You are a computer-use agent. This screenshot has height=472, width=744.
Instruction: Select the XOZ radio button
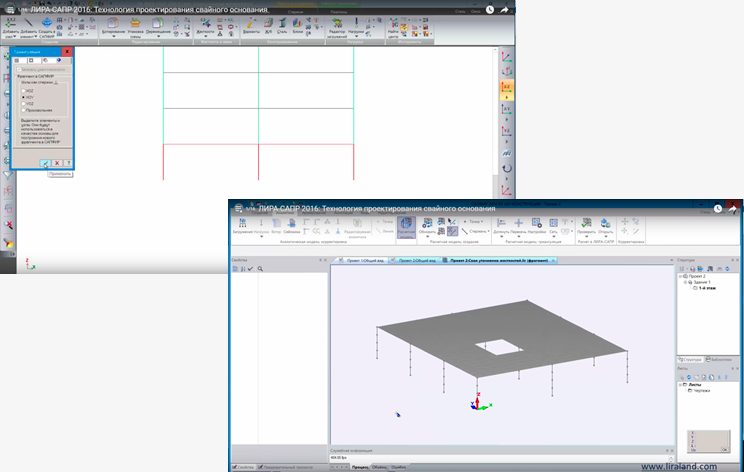click(x=24, y=89)
